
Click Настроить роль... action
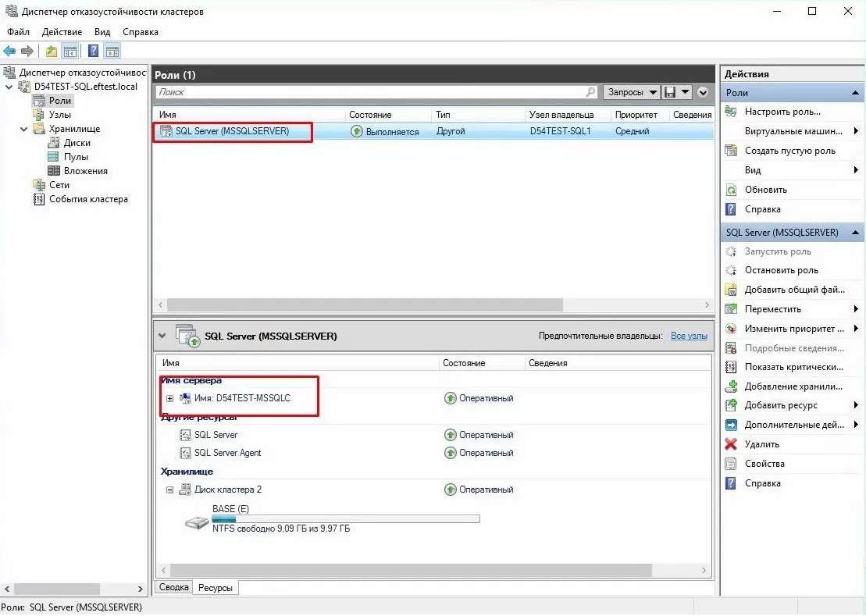point(782,112)
